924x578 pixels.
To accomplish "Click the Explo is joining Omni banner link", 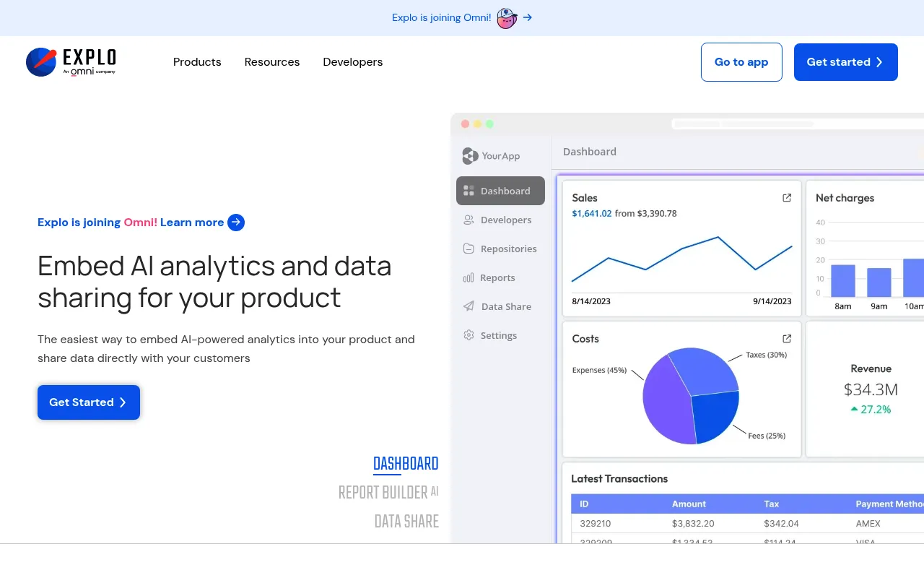I will (441, 17).
